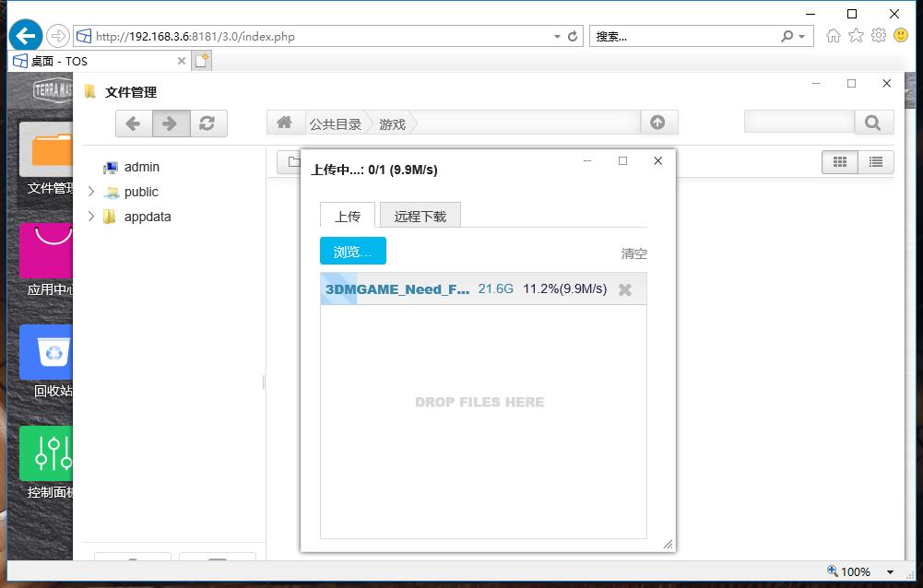This screenshot has width=923, height=588.
Task: Open browser settings gear
Action: coord(879,35)
